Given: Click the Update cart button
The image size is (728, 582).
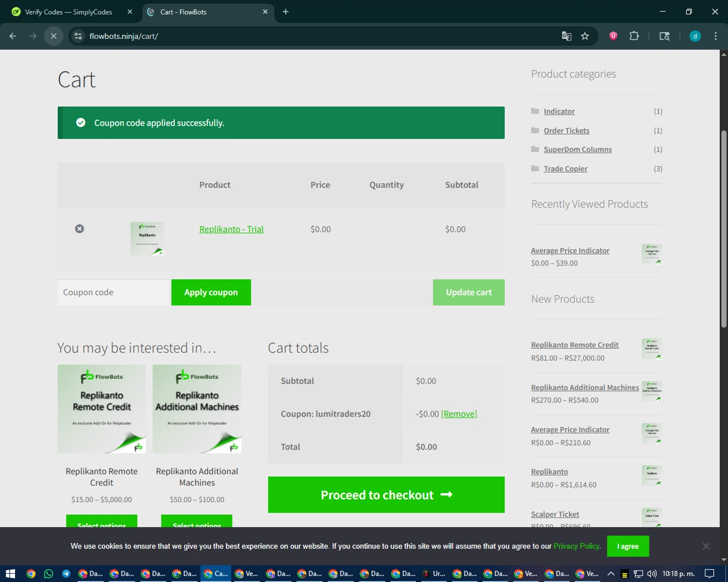Looking at the screenshot, I should [469, 292].
